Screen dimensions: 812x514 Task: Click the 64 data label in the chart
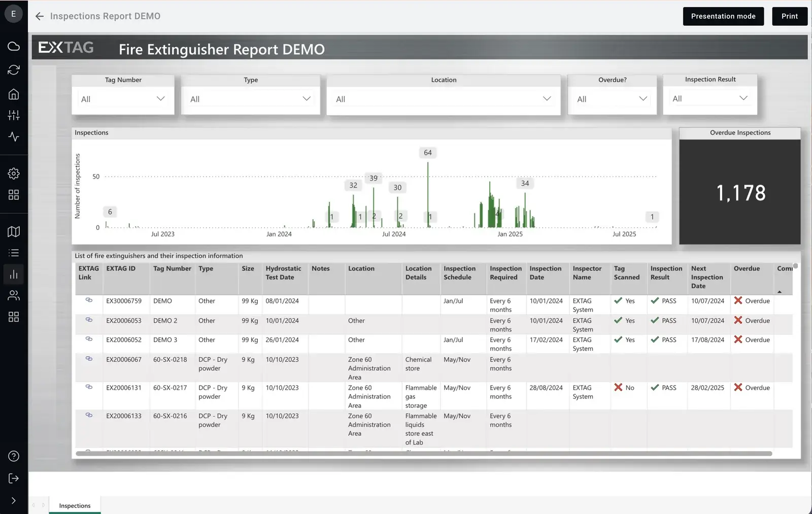(x=428, y=153)
